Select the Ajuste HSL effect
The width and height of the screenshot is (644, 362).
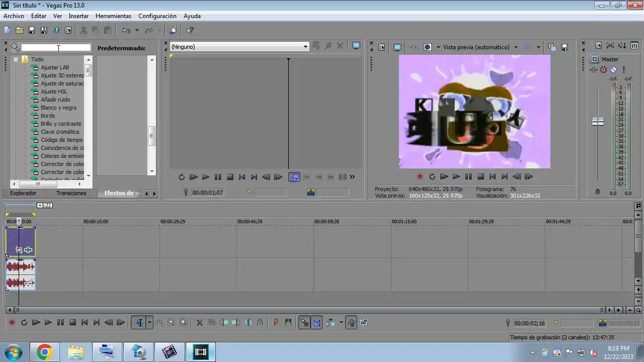(54, 92)
